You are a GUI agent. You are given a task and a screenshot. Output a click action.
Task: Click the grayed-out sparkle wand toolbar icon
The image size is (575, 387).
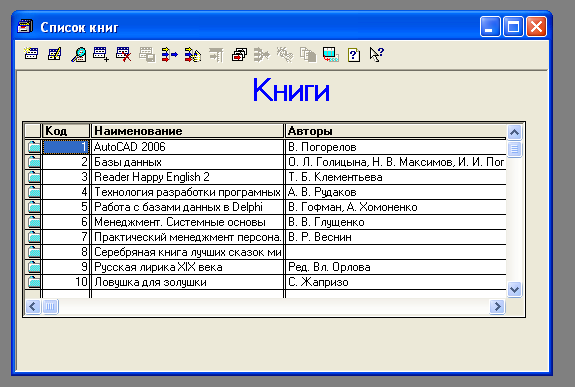point(285,54)
